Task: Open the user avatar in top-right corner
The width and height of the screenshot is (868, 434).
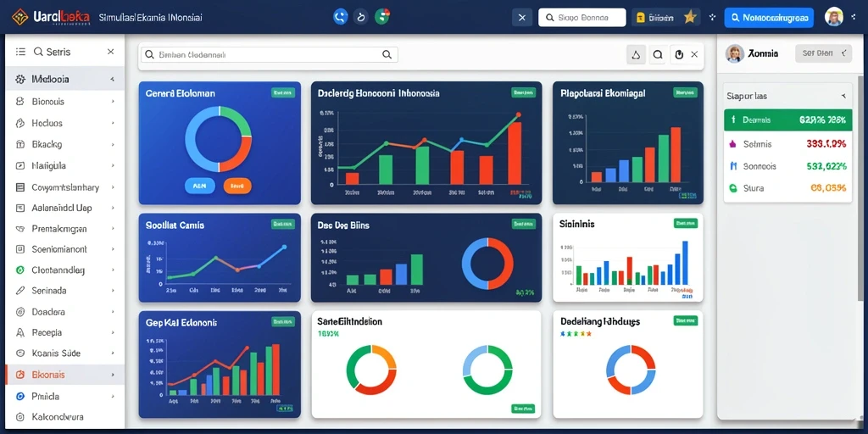Action: click(x=834, y=17)
